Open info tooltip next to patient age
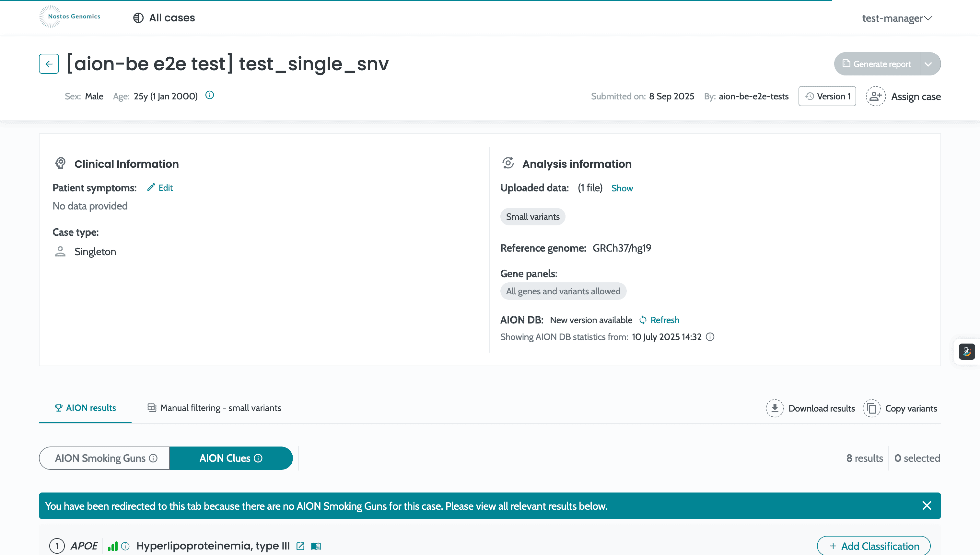This screenshot has width=980, height=555. (209, 95)
